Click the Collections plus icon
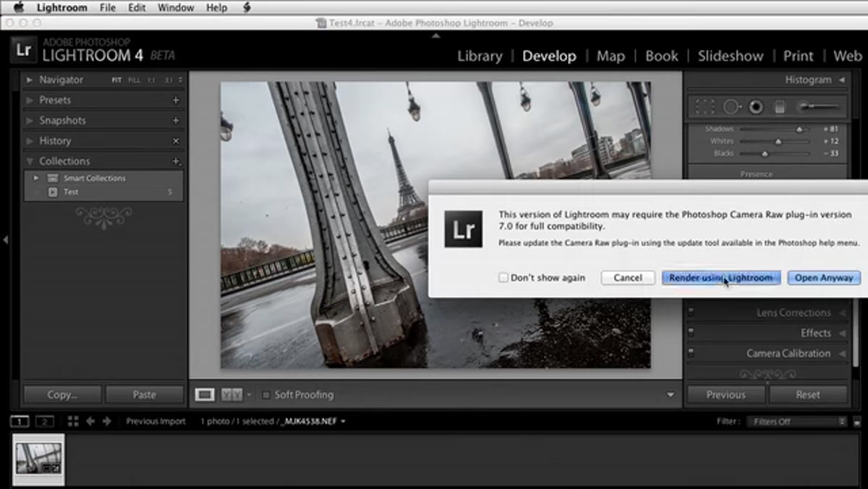Image resolution: width=868 pixels, height=489 pixels. pyautogui.click(x=176, y=161)
